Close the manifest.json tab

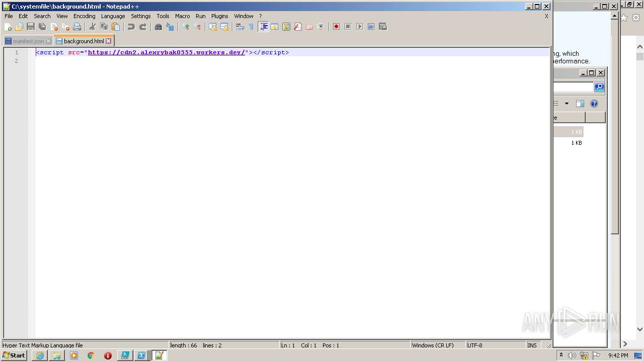[48, 41]
